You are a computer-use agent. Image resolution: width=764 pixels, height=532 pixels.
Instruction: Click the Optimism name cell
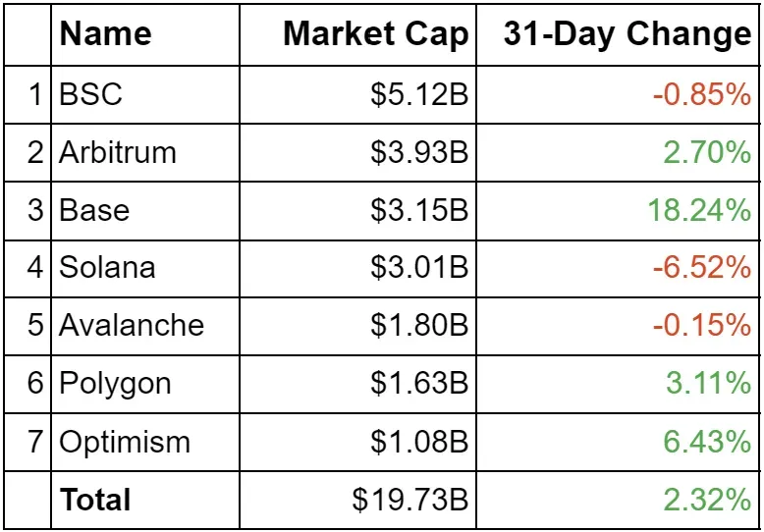[x=125, y=441]
